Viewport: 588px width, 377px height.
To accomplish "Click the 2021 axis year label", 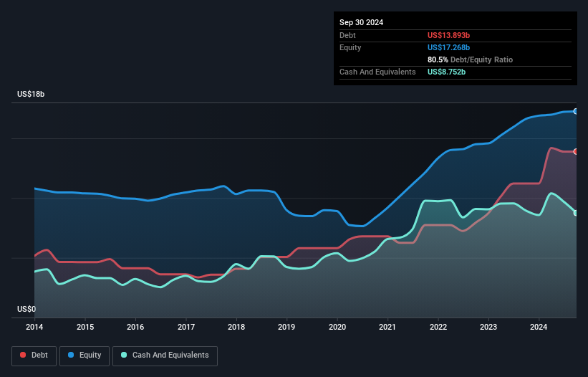I will tap(387, 327).
